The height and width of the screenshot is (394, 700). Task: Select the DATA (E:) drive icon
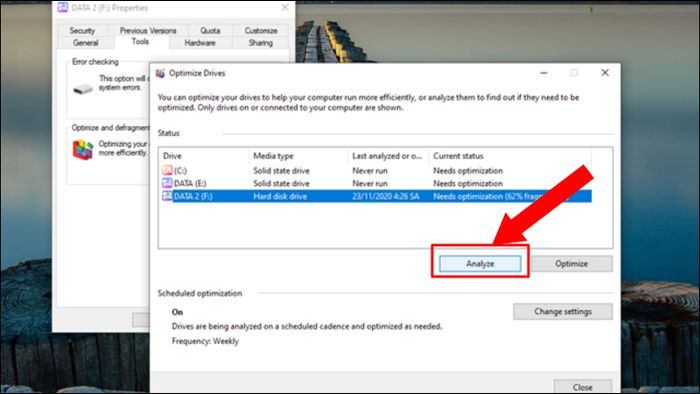pyautogui.click(x=167, y=183)
